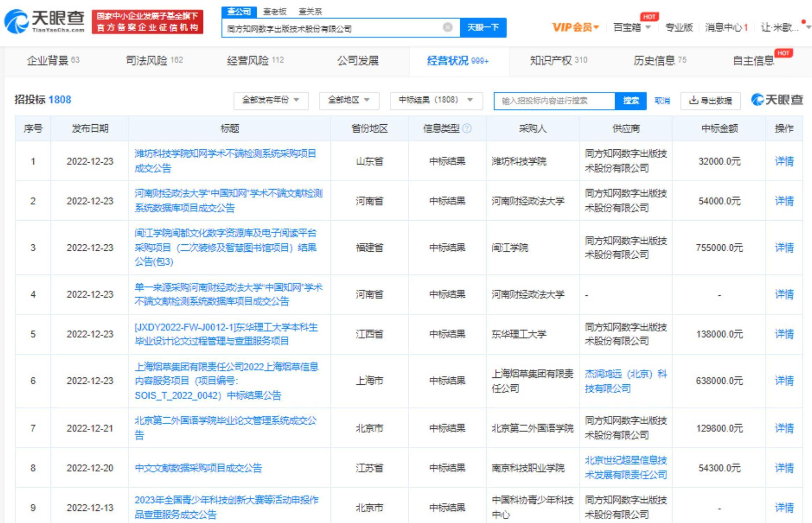Click 详情 for row 4
The width and height of the screenshot is (812, 523).
784,294
